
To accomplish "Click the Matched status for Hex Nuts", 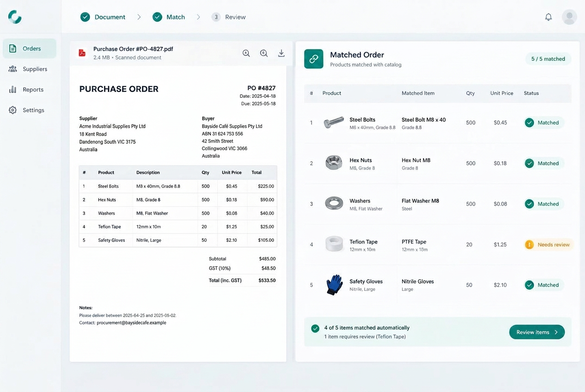I will coord(543,163).
